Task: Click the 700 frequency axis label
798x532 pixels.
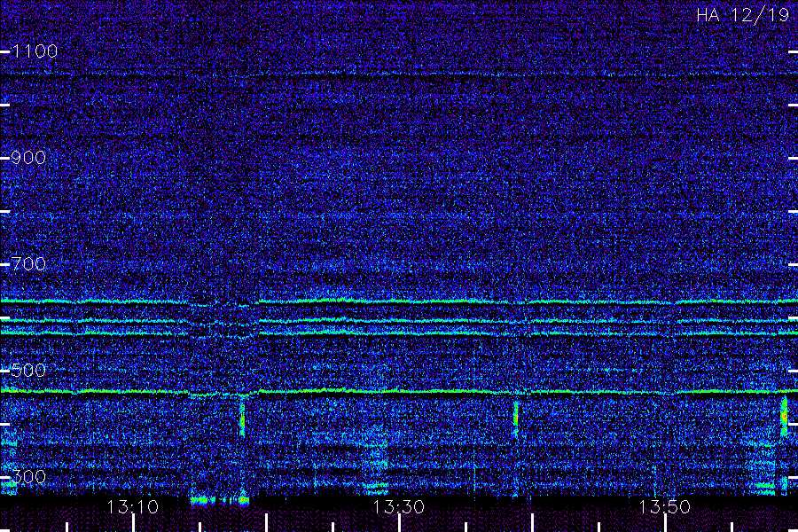Action: [28, 264]
